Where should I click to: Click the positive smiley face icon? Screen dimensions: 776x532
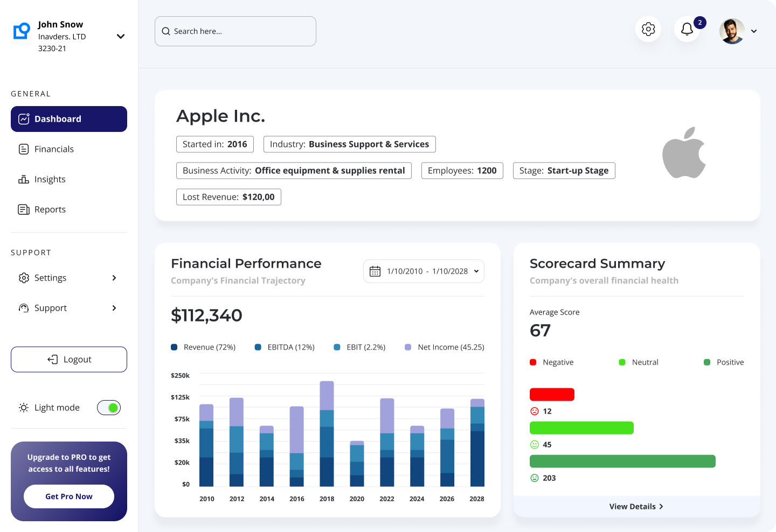tap(535, 478)
